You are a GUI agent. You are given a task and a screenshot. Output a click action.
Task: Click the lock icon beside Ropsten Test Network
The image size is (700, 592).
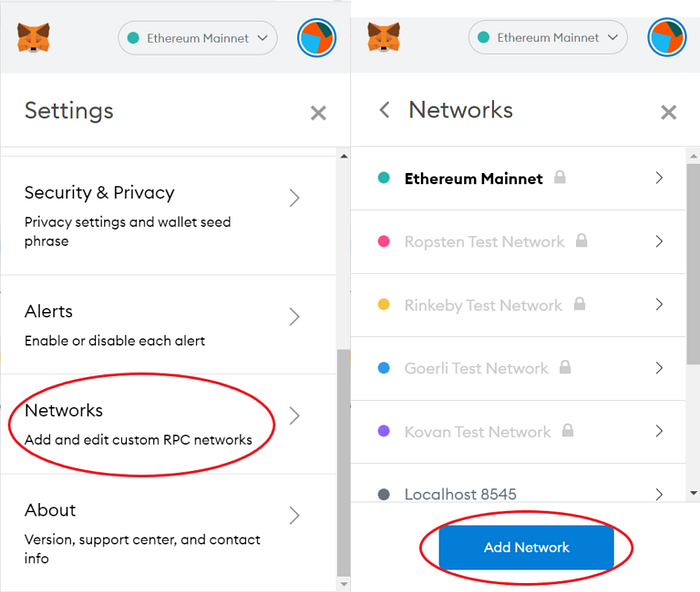[581, 241]
